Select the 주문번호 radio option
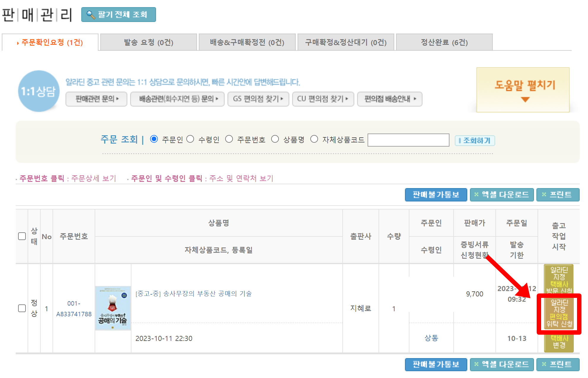588x378 pixels. pyautogui.click(x=229, y=139)
